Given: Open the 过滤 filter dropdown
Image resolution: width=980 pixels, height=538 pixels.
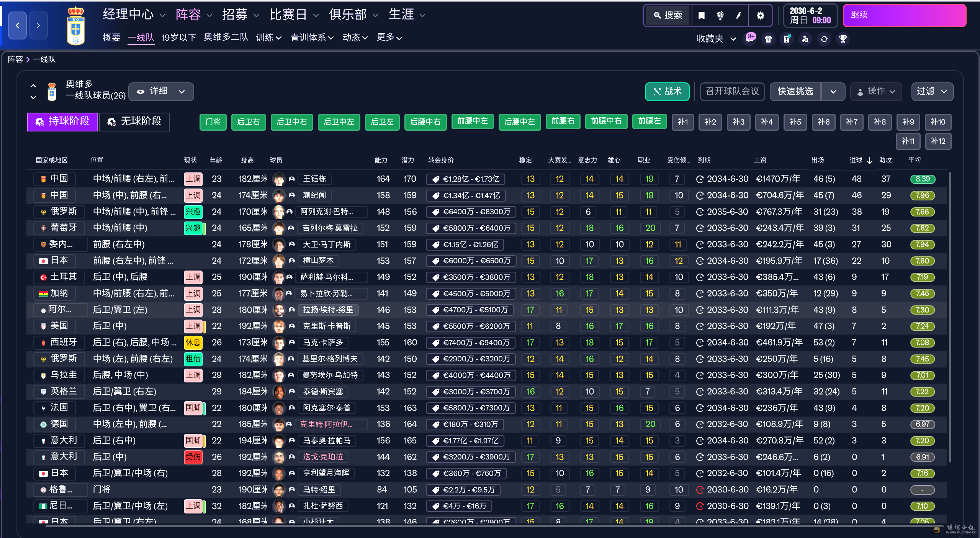Looking at the screenshot, I should pyautogui.click(x=932, y=91).
